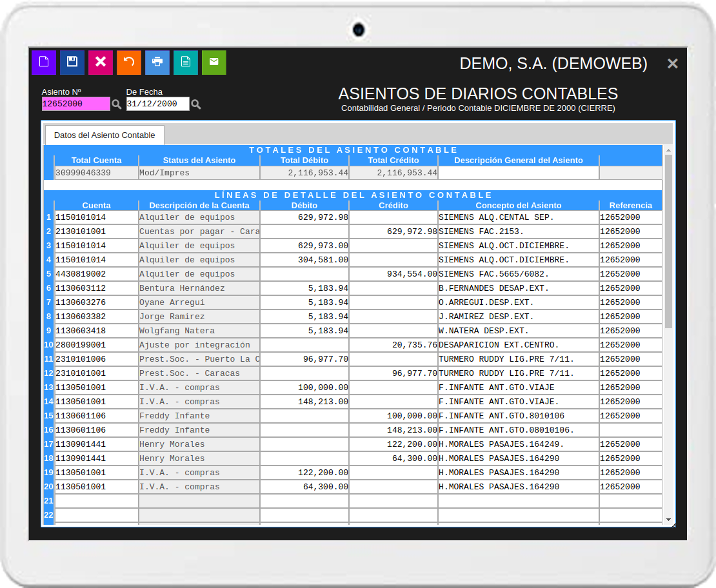Click the teal report document icon
Screen dimensions: 716x588
click(x=185, y=62)
